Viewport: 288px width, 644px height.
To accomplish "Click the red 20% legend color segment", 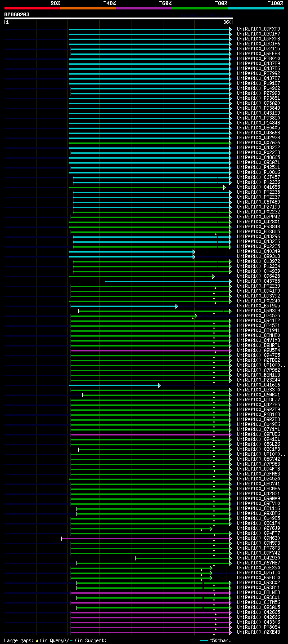I will coord(32,8).
